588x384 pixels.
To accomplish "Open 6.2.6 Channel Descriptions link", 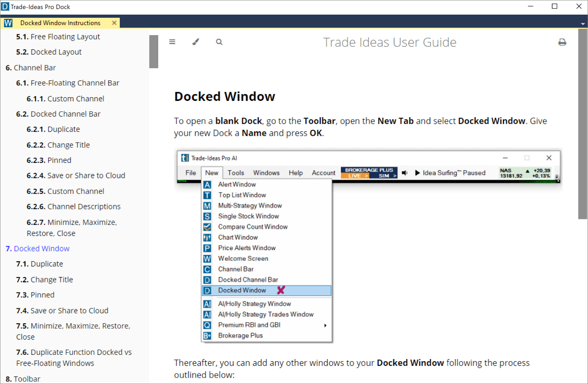I will click(x=73, y=207).
